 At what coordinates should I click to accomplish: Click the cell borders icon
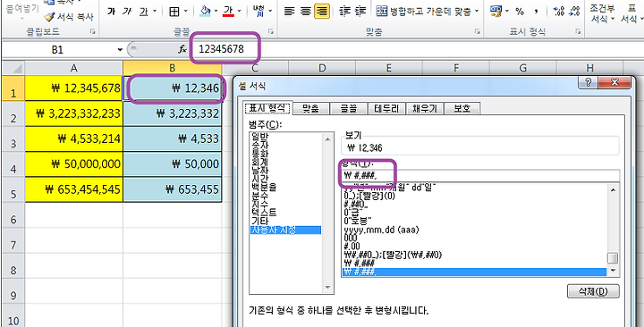tap(174, 12)
